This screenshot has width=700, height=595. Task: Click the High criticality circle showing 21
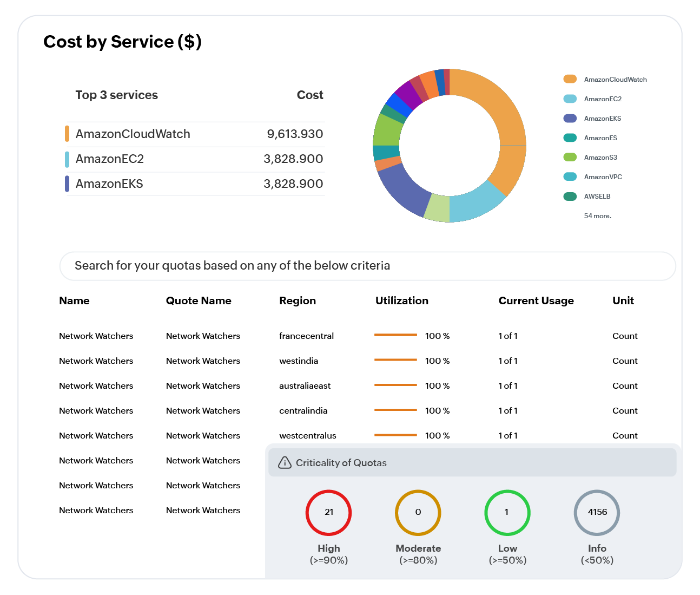(328, 512)
